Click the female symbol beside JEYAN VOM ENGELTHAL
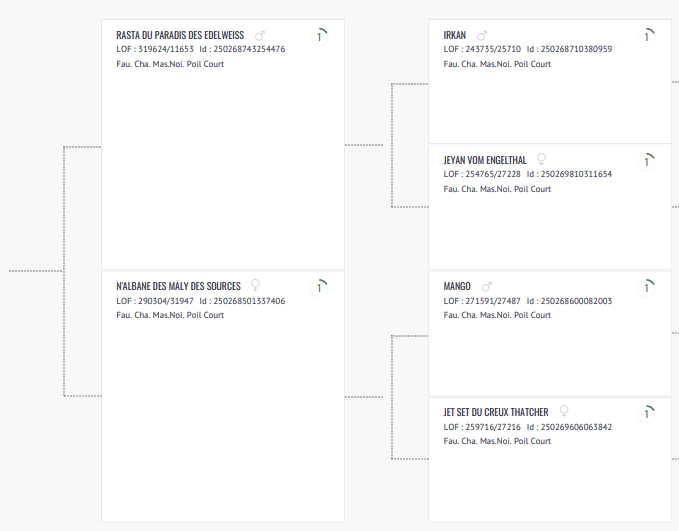The image size is (679, 531). click(542, 159)
